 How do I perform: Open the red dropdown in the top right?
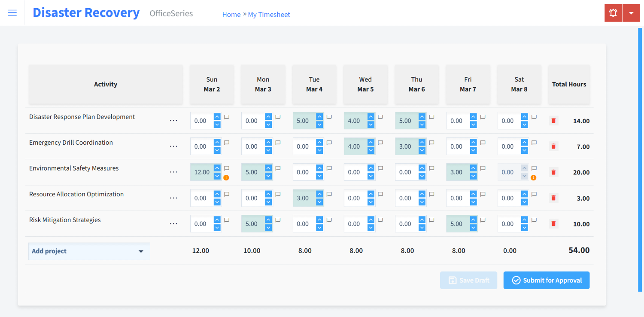pyautogui.click(x=631, y=13)
